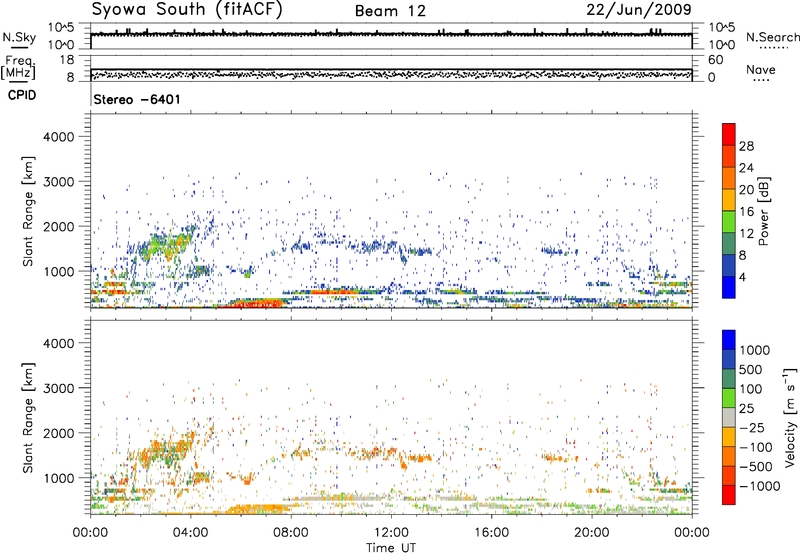Click the bright blue bottom power colorbar segment
The width and height of the screenshot is (800, 554).
pyautogui.click(x=729, y=287)
